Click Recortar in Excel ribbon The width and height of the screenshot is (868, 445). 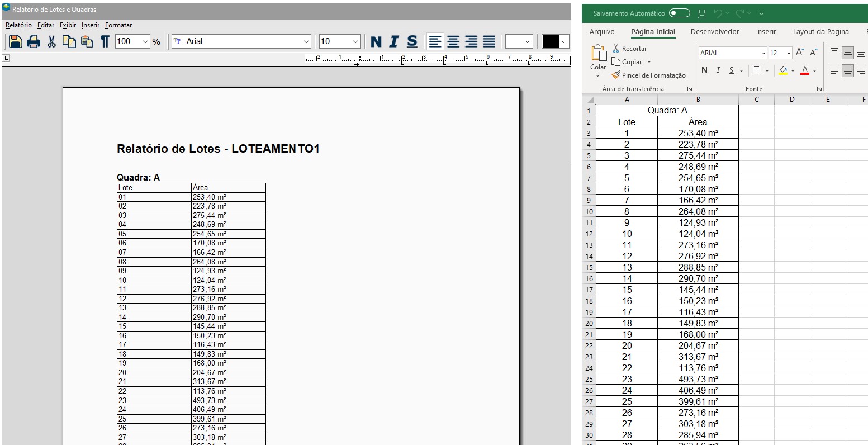click(629, 49)
